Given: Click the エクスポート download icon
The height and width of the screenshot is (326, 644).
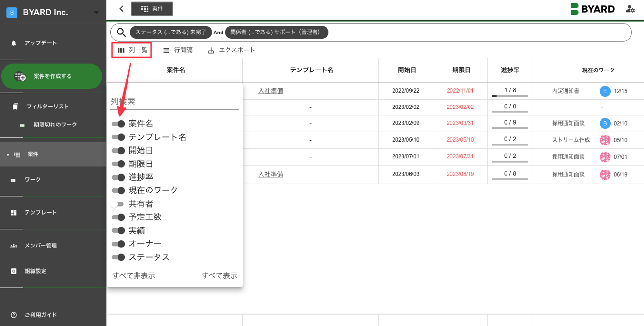Looking at the screenshot, I should 211,51.
